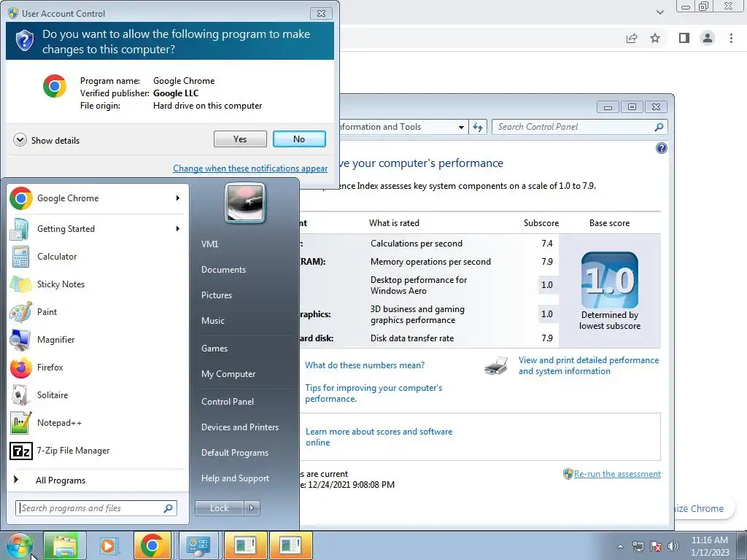This screenshot has height=560, width=747.
Task: Expand Google Chrome jump list arrow
Action: [178, 198]
